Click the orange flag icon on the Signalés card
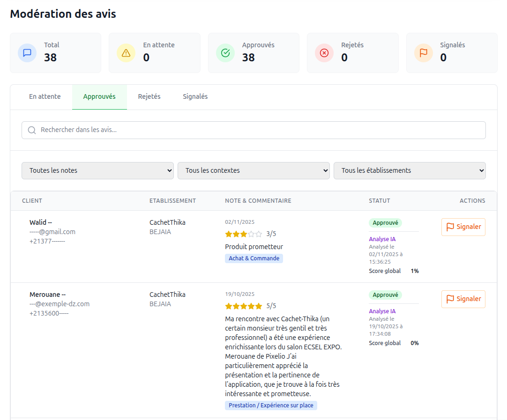The height and width of the screenshot is (420, 507). (423, 52)
